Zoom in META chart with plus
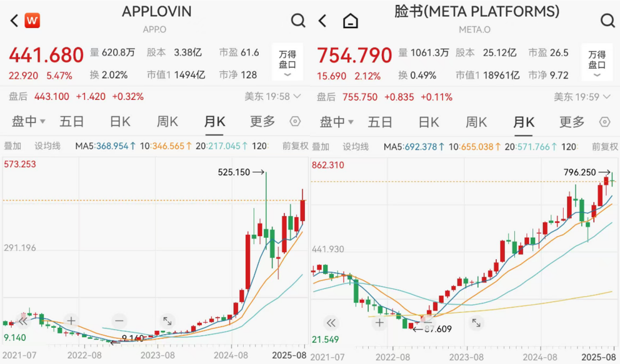Viewport: 620px width, 364px height. pos(379,323)
